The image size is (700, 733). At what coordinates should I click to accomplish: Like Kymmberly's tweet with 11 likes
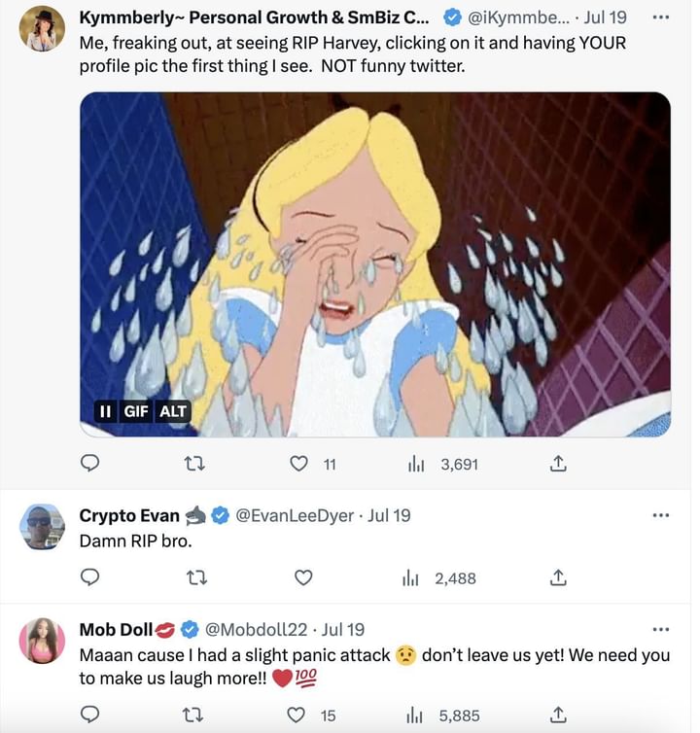pyautogui.click(x=300, y=465)
